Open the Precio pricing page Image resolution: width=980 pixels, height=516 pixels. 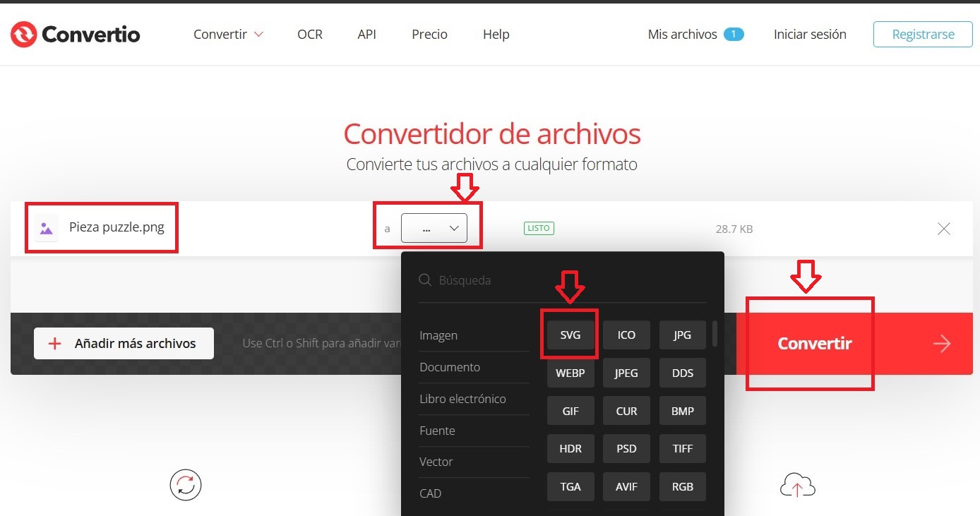pos(429,34)
